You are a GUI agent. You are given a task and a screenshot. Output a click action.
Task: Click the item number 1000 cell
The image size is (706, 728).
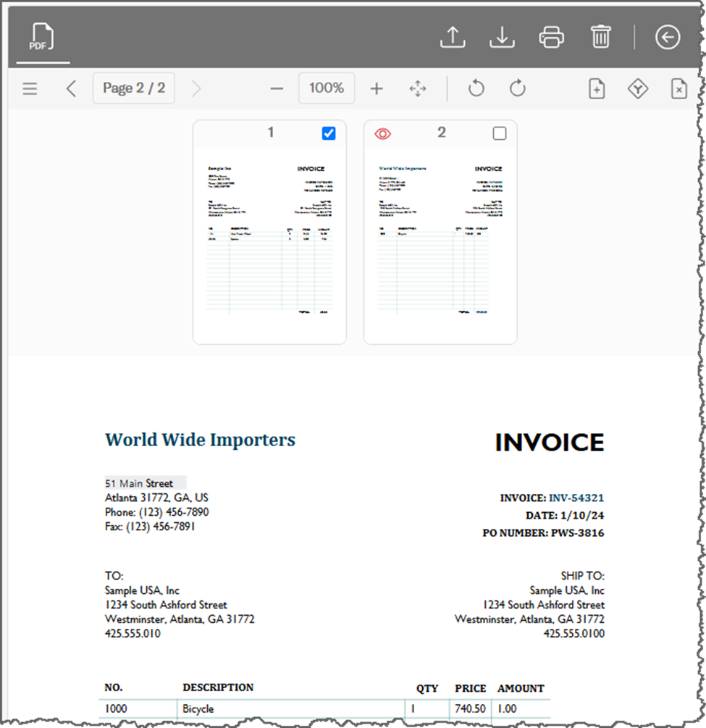click(138, 708)
